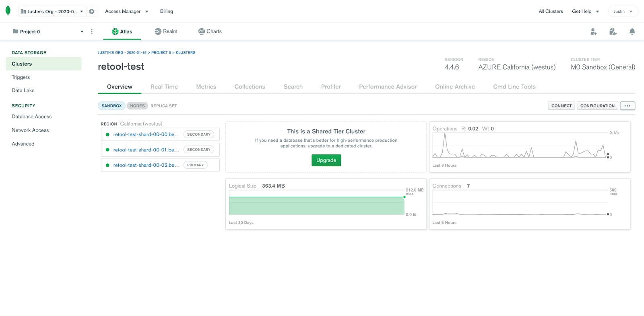Open organization settings gear icon
The width and height of the screenshot is (644, 316).
[92, 11]
